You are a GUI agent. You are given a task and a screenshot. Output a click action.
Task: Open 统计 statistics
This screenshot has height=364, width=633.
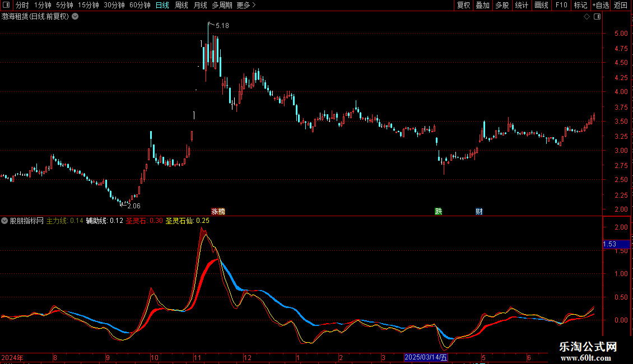(x=521, y=5)
